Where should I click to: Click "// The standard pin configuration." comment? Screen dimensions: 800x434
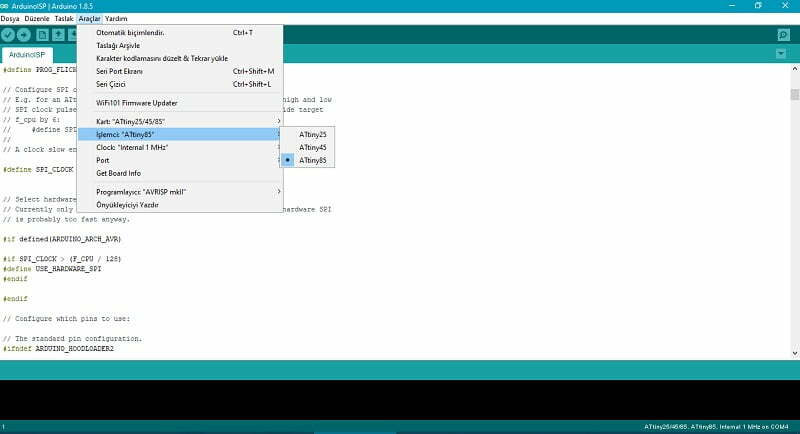click(72, 339)
